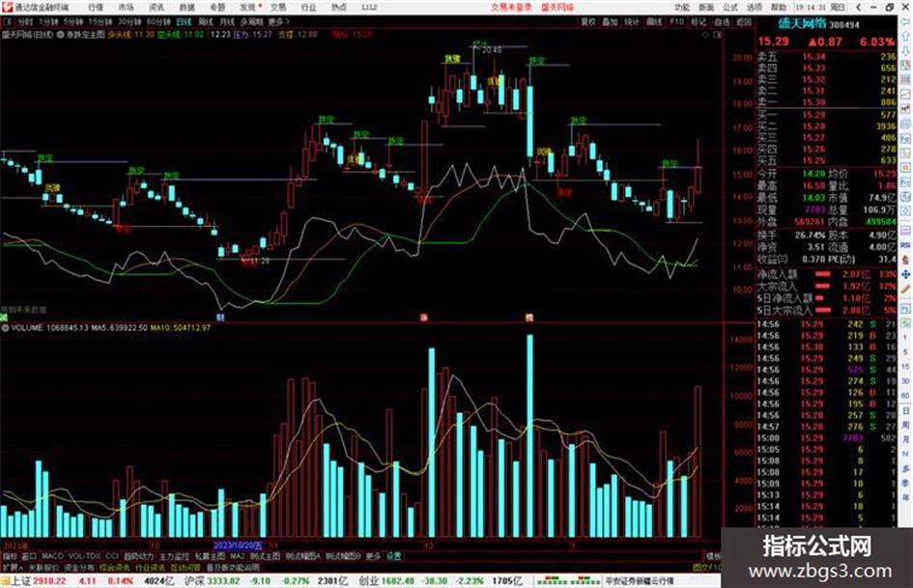Open the 数据 menu

tap(186, 8)
